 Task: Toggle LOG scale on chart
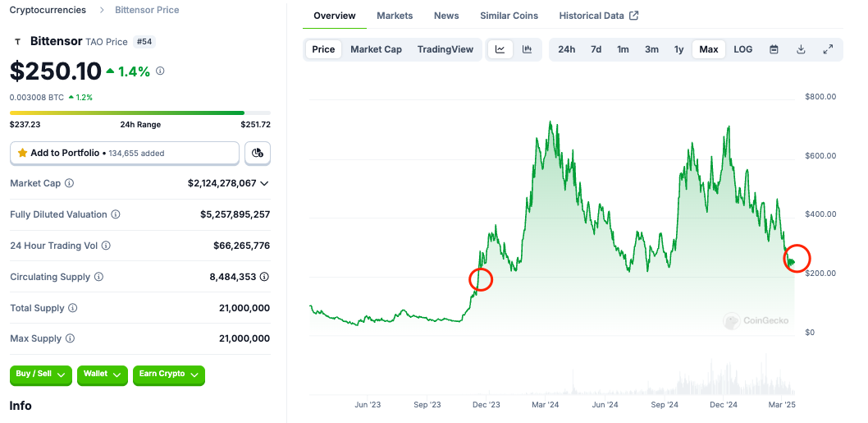[x=742, y=49]
